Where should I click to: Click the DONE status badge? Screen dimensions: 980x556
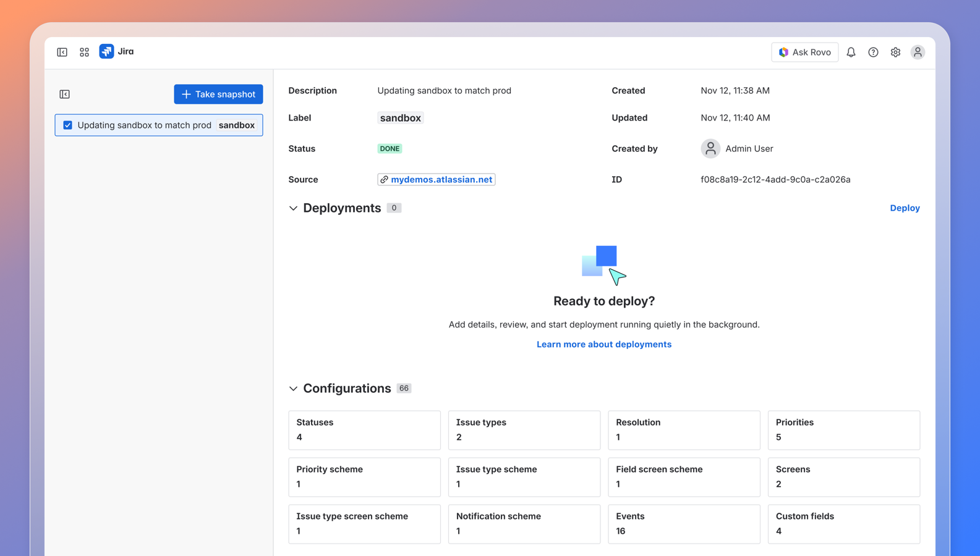point(390,149)
